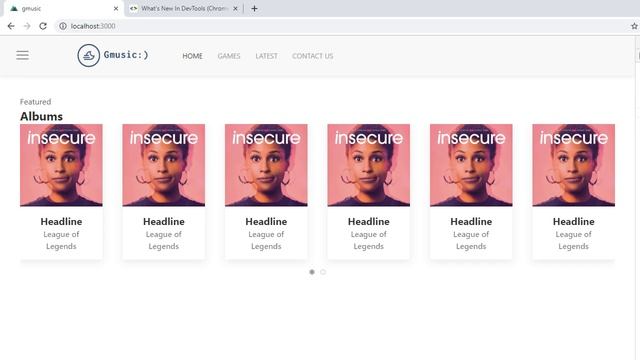Go back in browser history
The width and height of the screenshot is (640, 360).
[11, 26]
